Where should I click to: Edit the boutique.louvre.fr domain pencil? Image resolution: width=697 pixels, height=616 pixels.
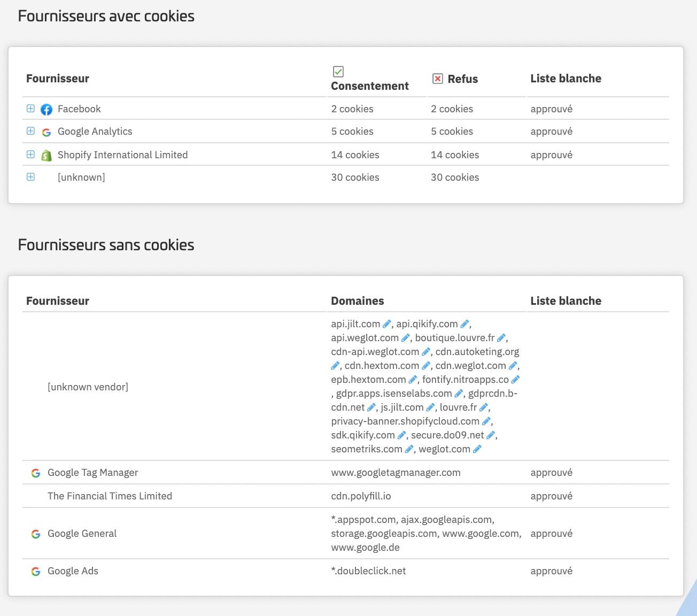(501, 338)
